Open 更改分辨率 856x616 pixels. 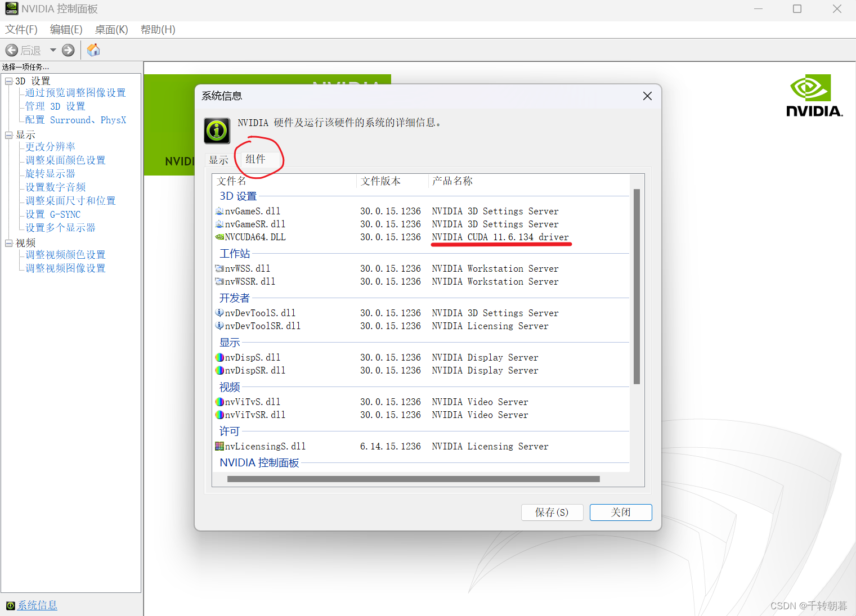click(x=50, y=147)
